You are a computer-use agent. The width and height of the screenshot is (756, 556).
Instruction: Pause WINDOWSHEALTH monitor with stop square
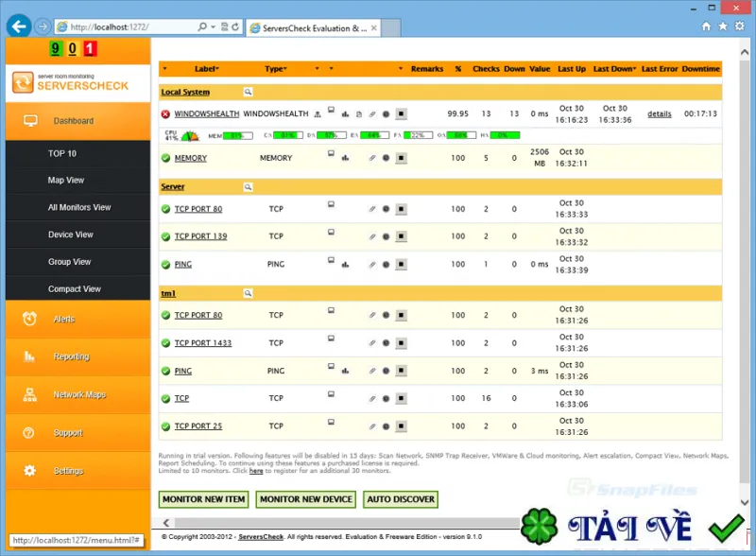[401, 113]
